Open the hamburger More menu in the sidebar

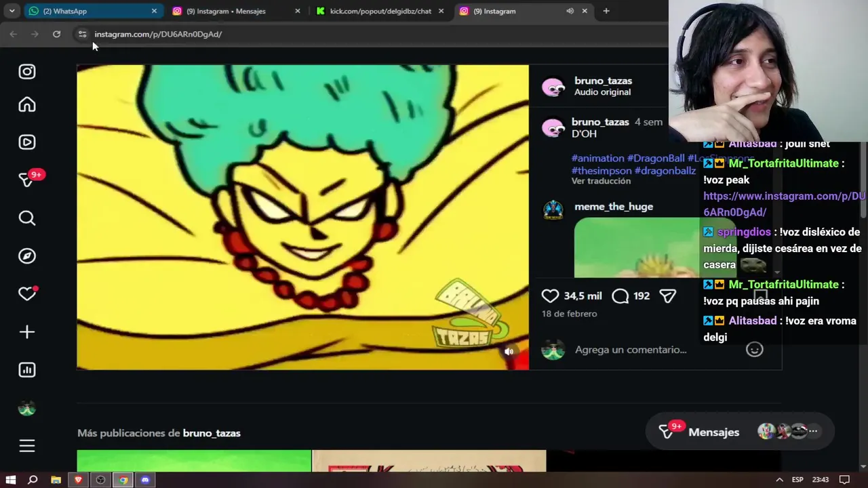(x=27, y=446)
